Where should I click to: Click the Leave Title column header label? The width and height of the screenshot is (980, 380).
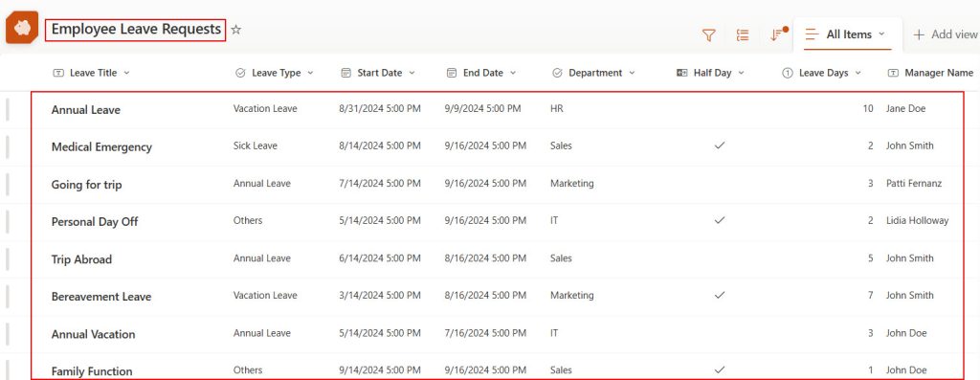[93, 73]
